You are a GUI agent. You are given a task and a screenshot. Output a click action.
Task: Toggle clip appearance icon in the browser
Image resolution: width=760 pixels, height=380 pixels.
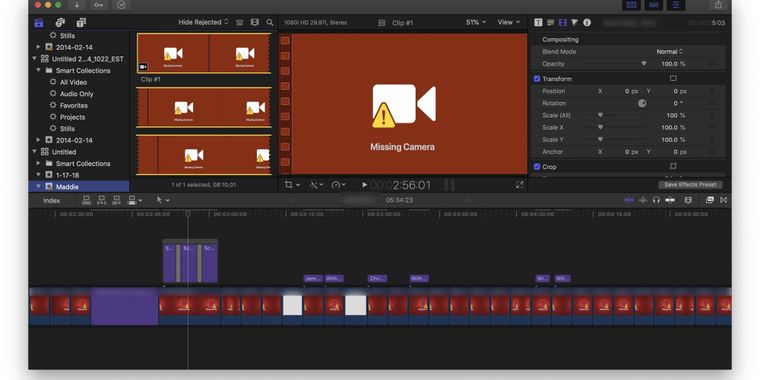pos(239,22)
